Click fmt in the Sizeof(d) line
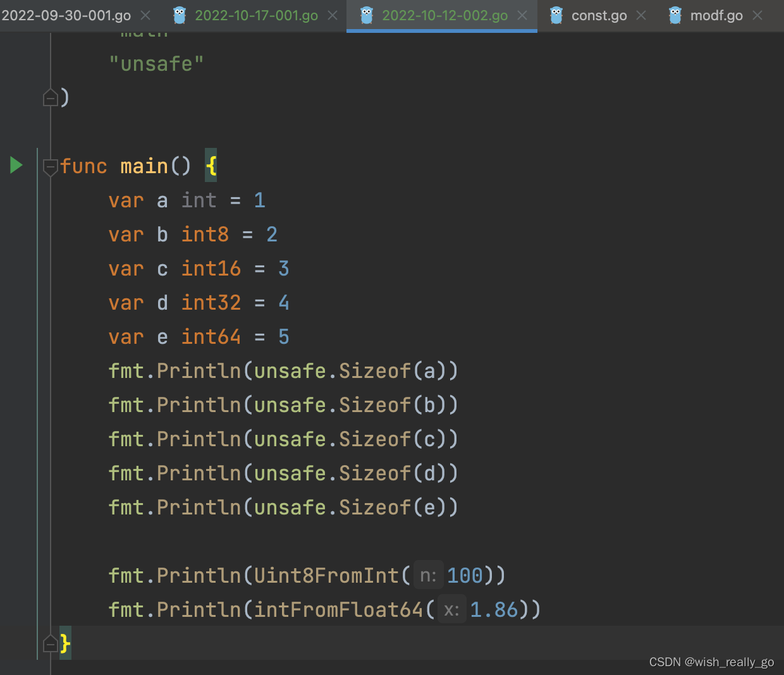Image resolution: width=784 pixels, height=675 pixels. point(126,473)
